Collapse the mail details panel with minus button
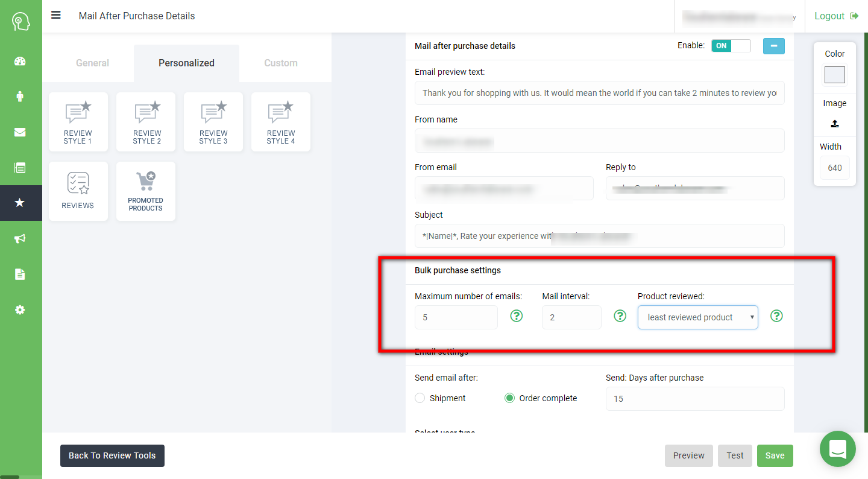 coord(774,46)
